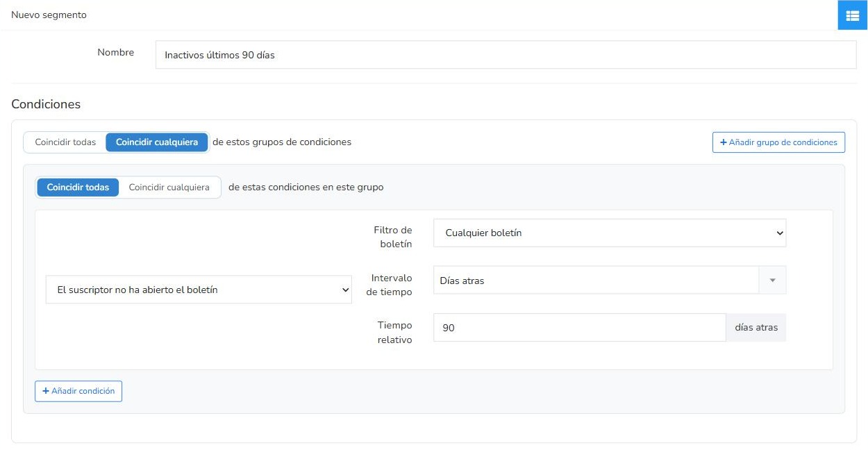Select "Coincidir cualquiera" inside this group

pyautogui.click(x=169, y=187)
